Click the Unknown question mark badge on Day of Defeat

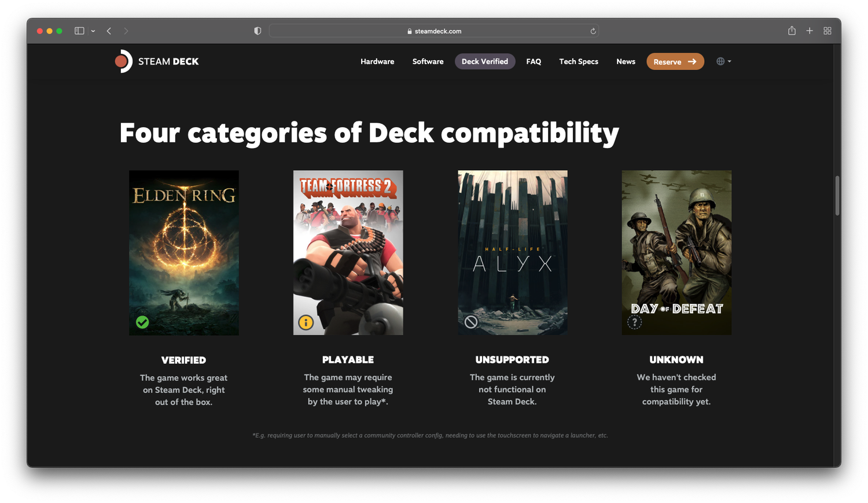pyautogui.click(x=635, y=322)
